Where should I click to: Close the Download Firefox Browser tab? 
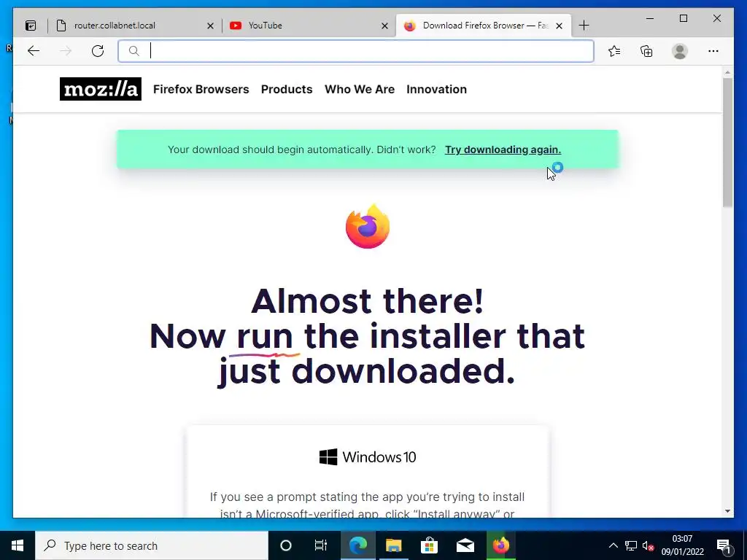(560, 26)
